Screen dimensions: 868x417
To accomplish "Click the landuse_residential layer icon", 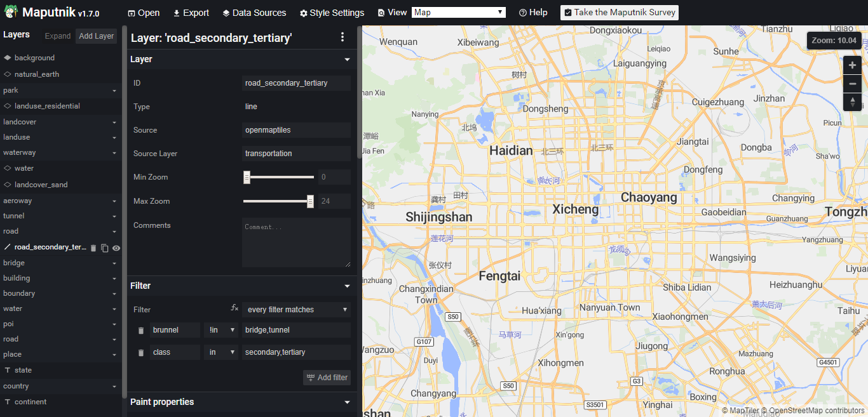I will tap(8, 106).
